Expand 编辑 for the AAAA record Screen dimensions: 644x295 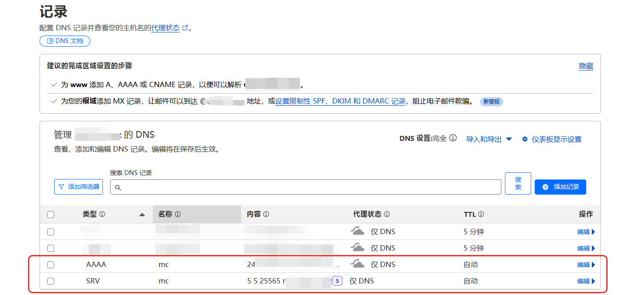point(586,265)
